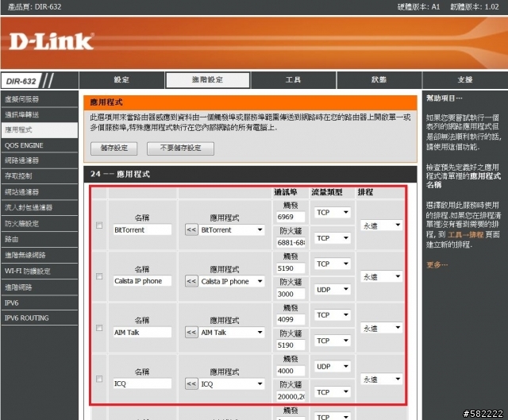Click the << button beside Calista IP phone dropdown
This screenshot has height=420, width=508.
pyautogui.click(x=191, y=281)
